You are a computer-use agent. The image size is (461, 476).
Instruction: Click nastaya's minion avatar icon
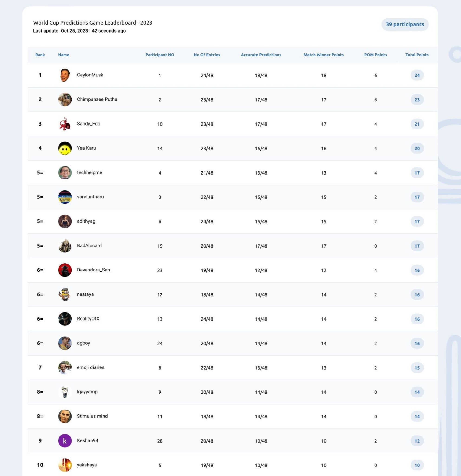tap(65, 294)
